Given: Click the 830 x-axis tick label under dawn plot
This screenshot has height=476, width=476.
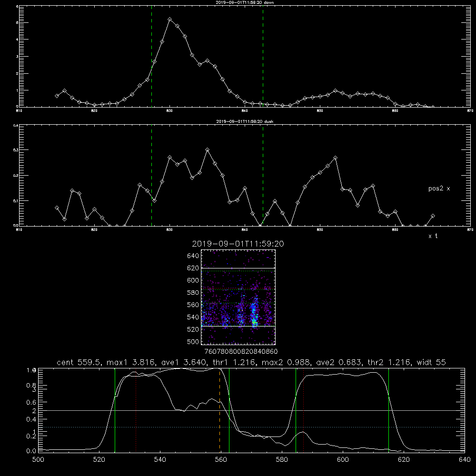Looking at the screenshot, I should (x=169, y=111).
